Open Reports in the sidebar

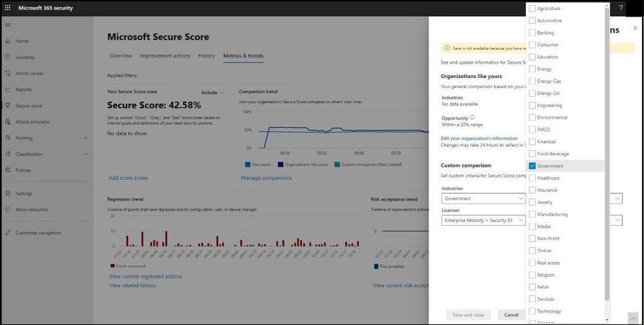[23, 90]
